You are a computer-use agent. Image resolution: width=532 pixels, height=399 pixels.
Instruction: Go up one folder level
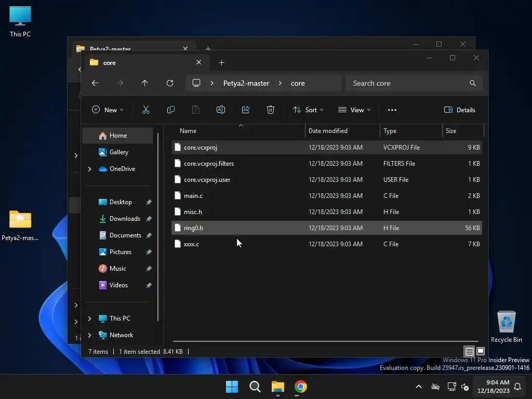coord(145,83)
